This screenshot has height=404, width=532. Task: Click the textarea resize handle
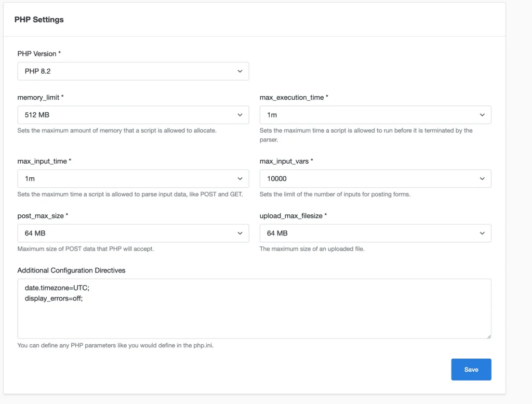488,335
